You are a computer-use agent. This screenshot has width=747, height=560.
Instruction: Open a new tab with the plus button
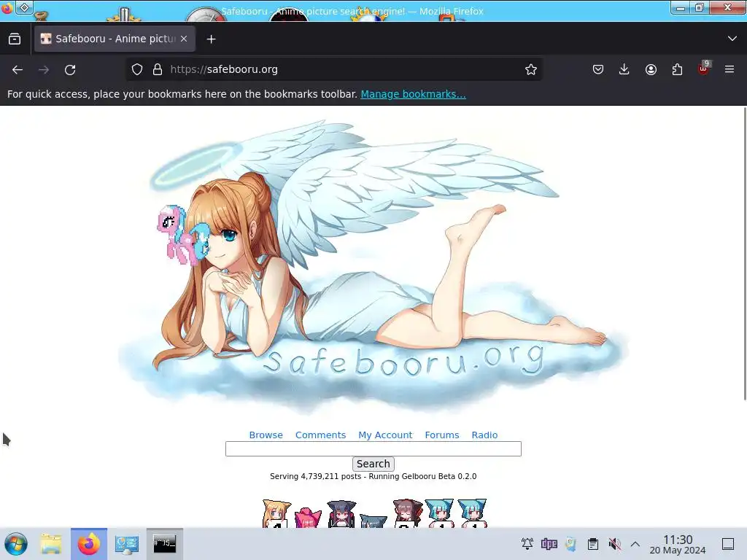pos(211,39)
